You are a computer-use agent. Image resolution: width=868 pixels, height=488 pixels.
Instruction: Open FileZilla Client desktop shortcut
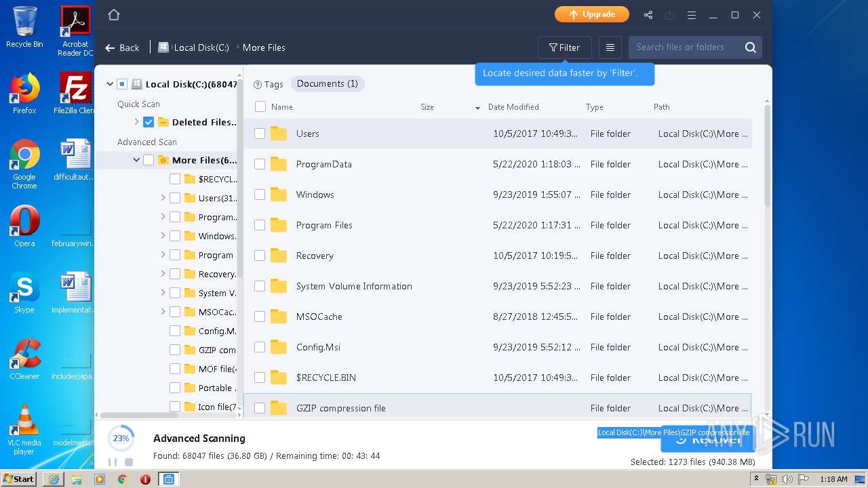pyautogui.click(x=75, y=94)
